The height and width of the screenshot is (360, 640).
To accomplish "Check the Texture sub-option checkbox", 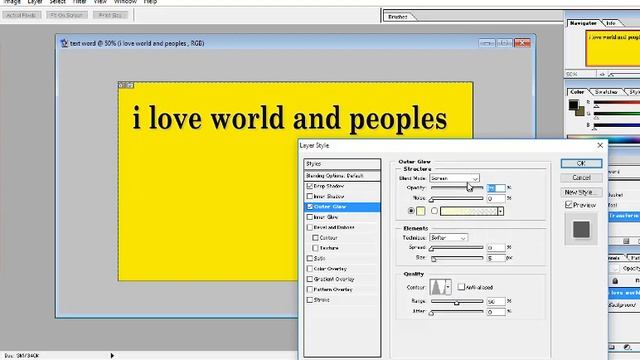I will tap(315, 248).
